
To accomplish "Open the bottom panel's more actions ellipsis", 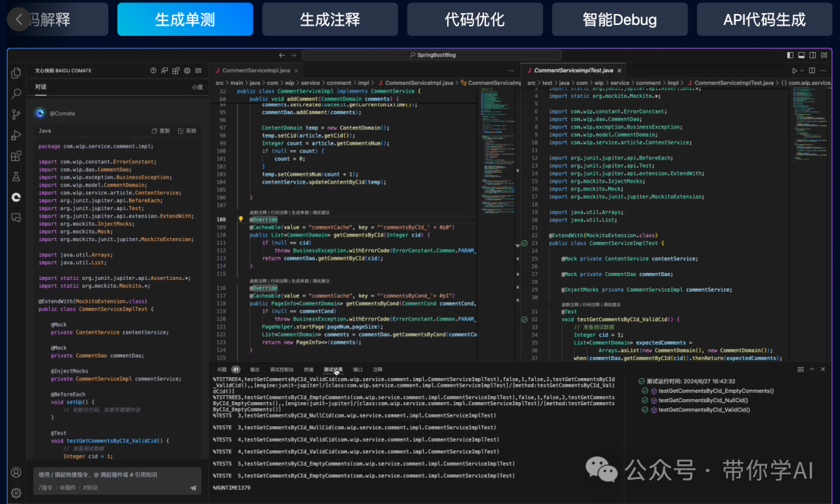I will tap(800, 369).
